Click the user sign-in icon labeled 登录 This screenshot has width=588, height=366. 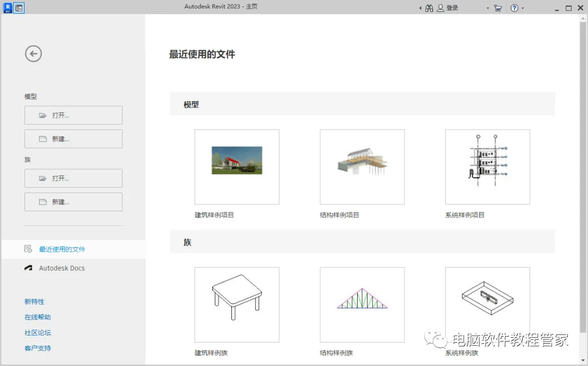click(440, 8)
